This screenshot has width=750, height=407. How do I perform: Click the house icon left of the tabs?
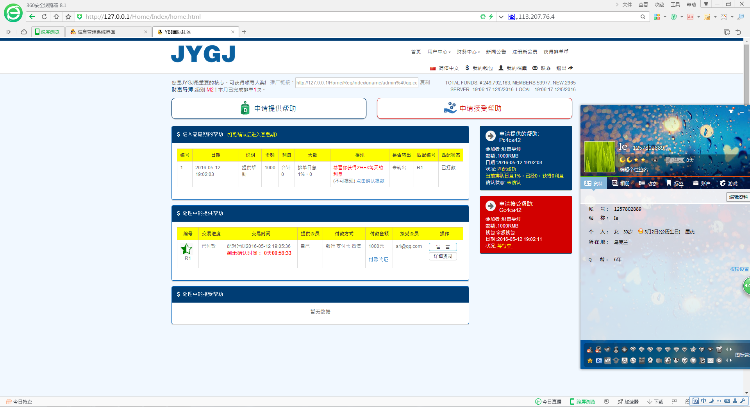[x=24, y=32]
